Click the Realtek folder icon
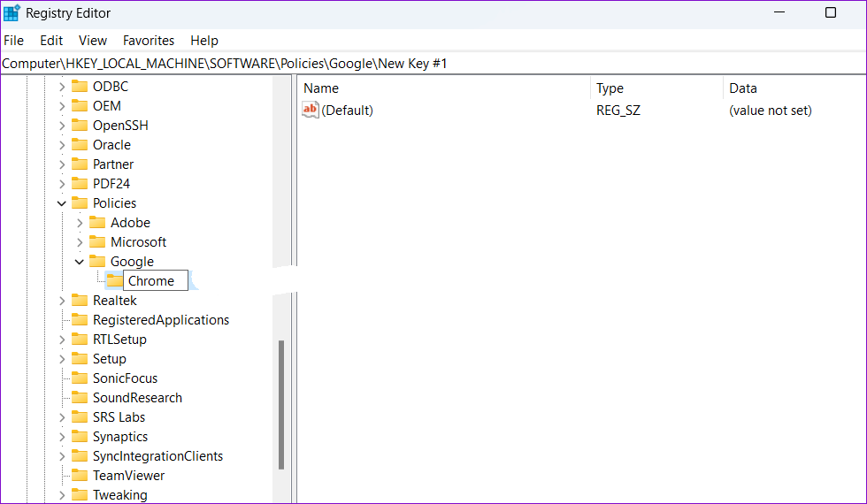This screenshot has width=867, height=504. (80, 300)
